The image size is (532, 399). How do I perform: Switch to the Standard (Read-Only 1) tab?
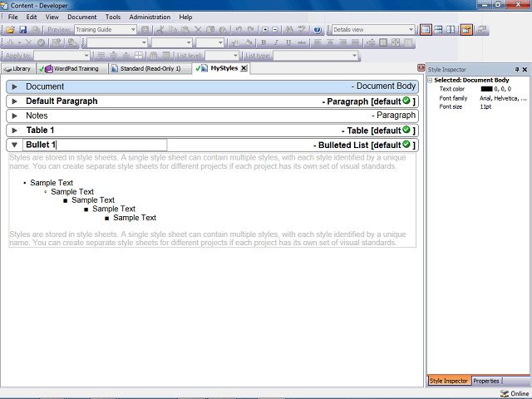[x=149, y=68]
